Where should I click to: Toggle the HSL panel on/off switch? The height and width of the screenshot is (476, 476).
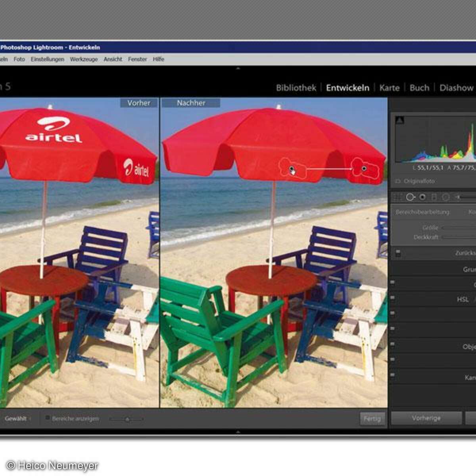click(393, 298)
